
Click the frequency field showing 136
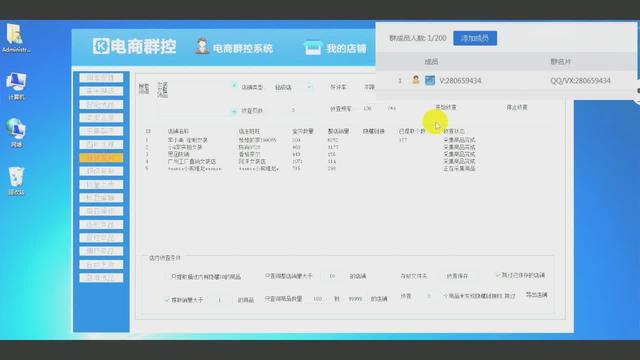367,108
